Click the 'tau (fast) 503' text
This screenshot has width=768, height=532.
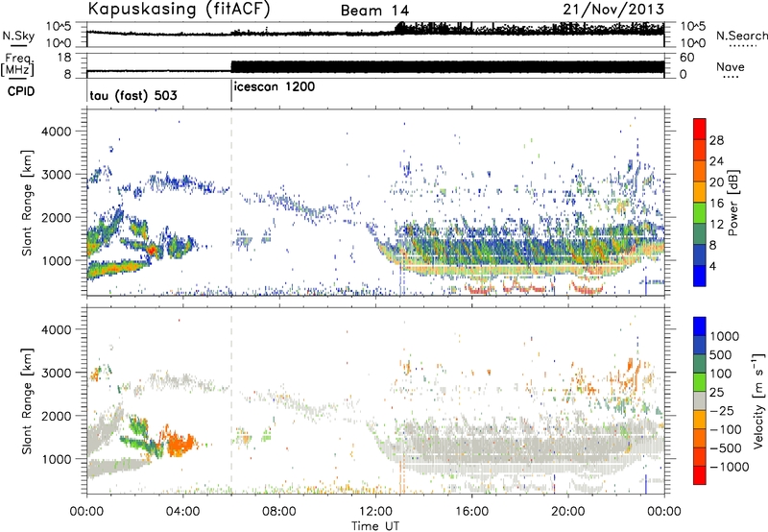(x=133, y=95)
